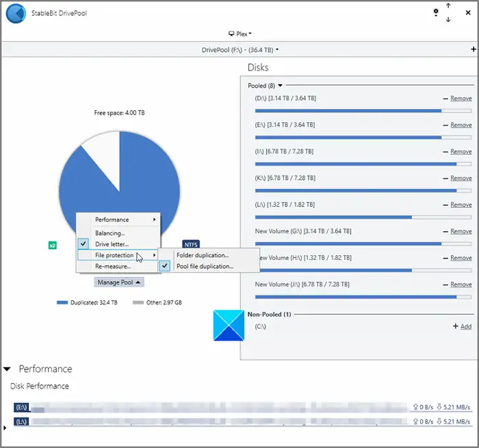Remove the (E:\) disk from the pool
Image resolution: width=479 pixels, height=448 pixels.
click(x=461, y=125)
